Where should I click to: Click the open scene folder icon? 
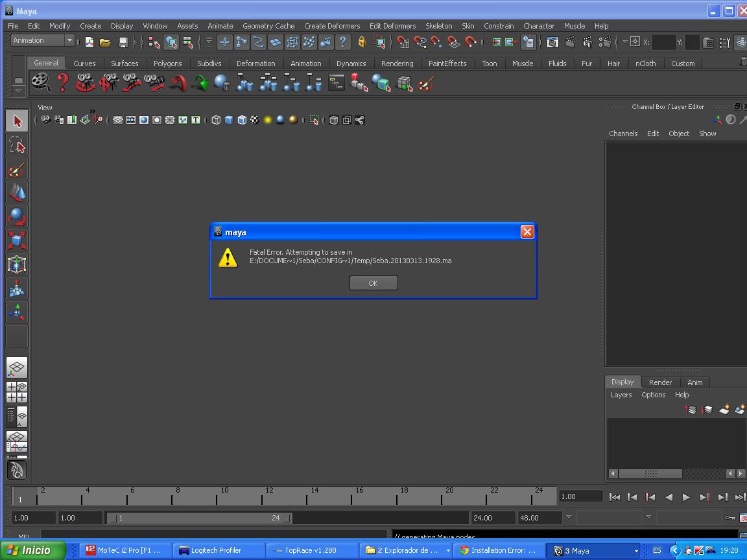(x=105, y=42)
